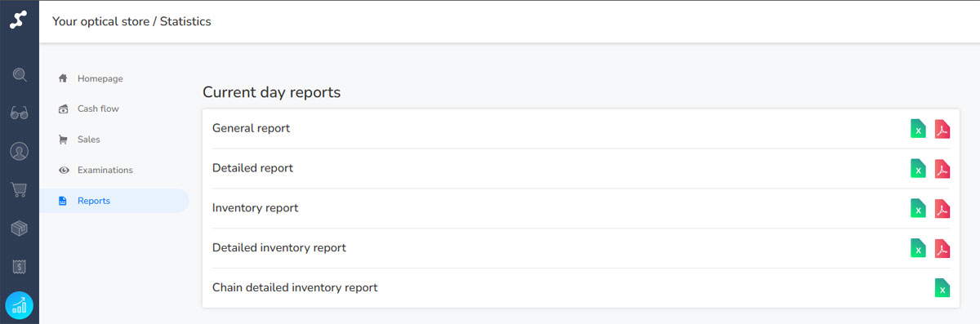Open the glasses section in sidebar
This screenshot has height=324, width=980.
(x=20, y=113)
